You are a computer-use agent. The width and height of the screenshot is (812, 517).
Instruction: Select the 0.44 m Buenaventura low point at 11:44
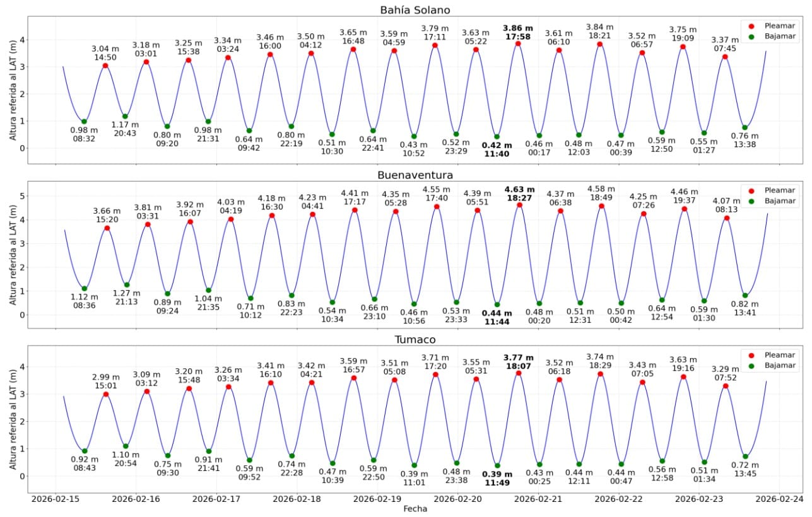[x=497, y=305]
